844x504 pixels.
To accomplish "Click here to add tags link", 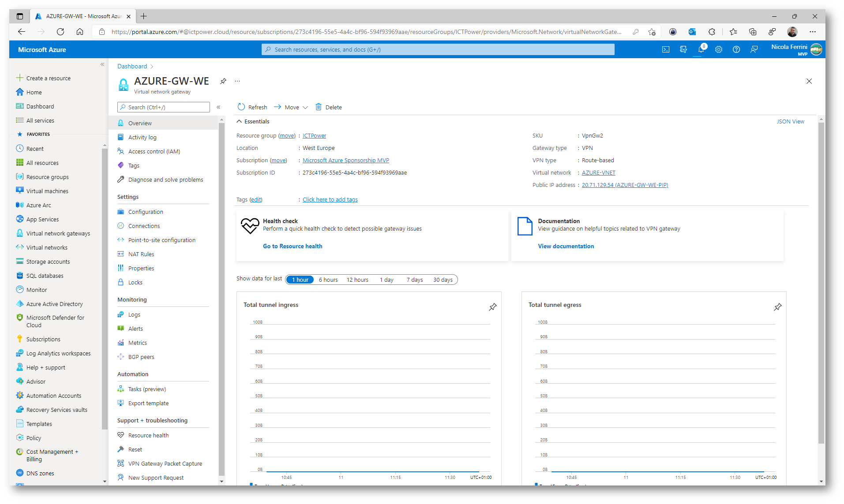I will tap(330, 199).
